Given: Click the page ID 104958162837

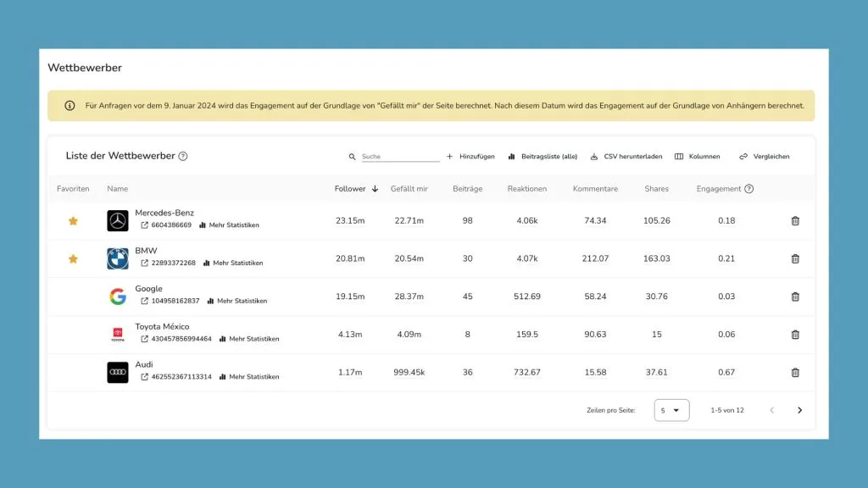Looking at the screenshot, I should point(175,301).
